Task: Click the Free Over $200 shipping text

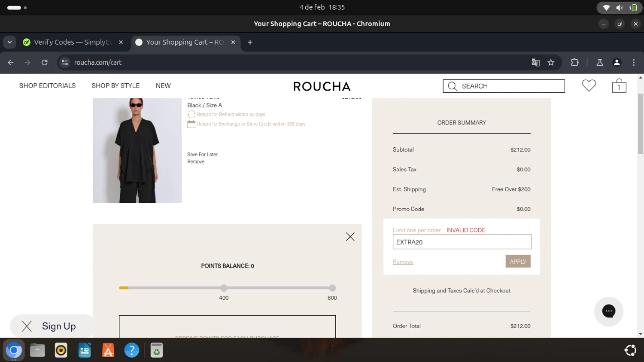Action: (511, 189)
